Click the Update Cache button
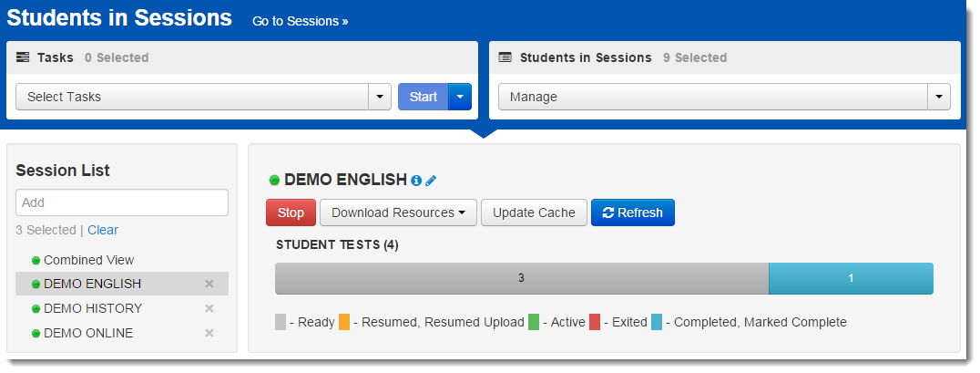The image size is (980, 373). (534, 212)
